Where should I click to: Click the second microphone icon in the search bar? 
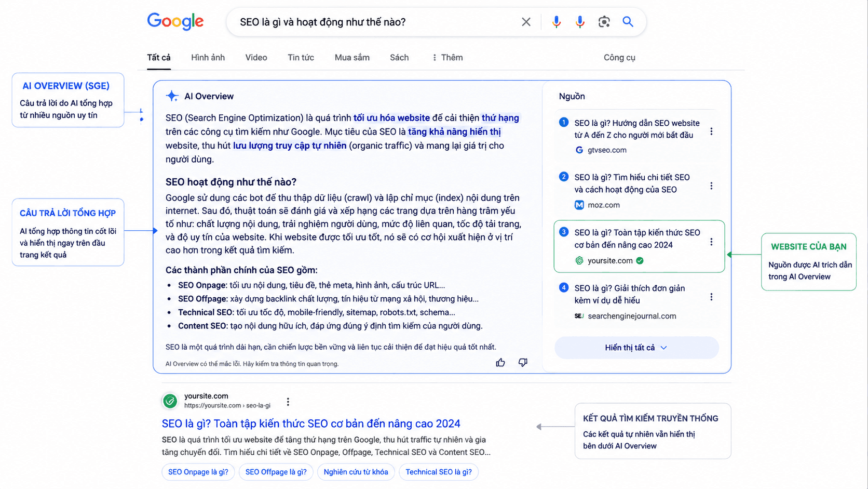pyautogui.click(x=580, y=22)
